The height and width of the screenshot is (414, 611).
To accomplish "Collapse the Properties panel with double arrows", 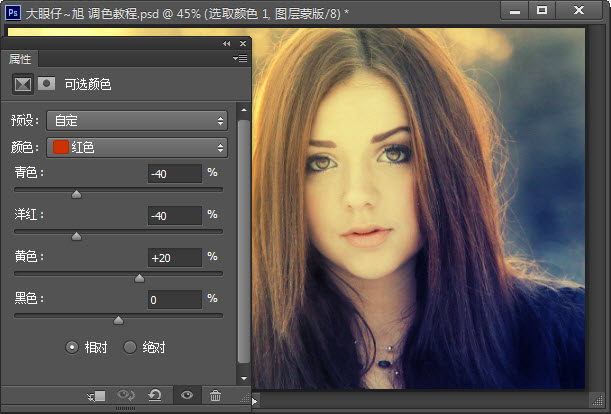I will [x=227, y=44].
